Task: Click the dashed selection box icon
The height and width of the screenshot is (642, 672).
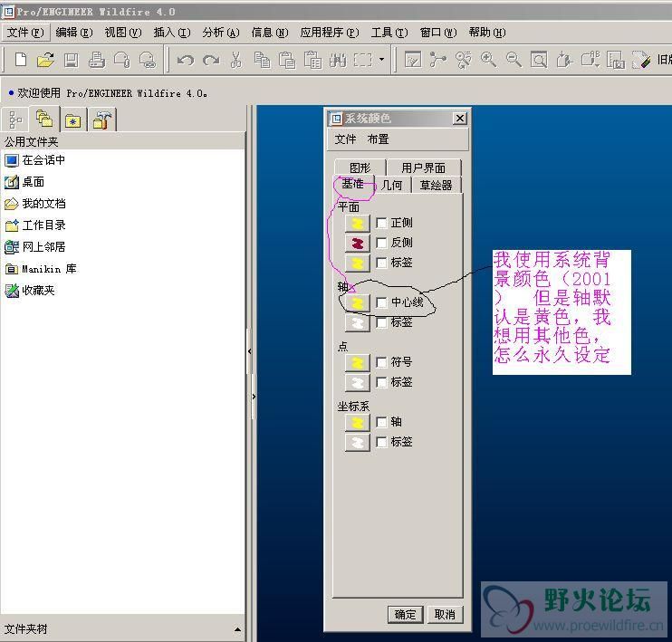Action: pyautogui.click(x=363, y=60)
